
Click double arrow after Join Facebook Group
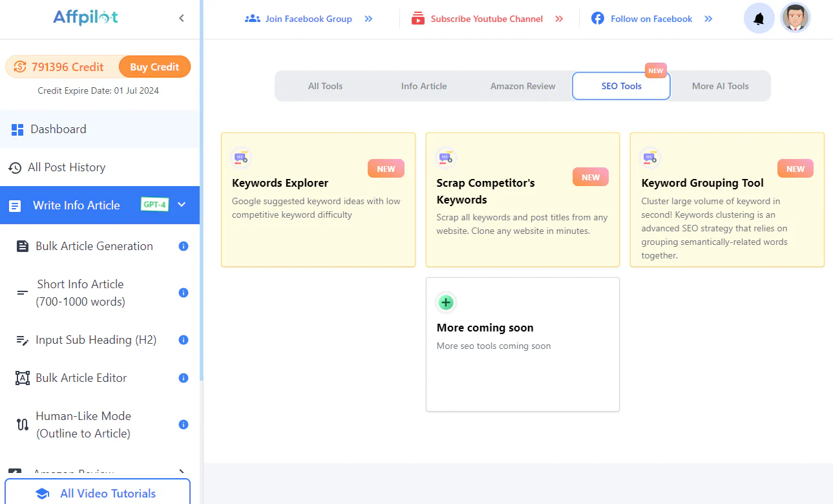point(368,19)
